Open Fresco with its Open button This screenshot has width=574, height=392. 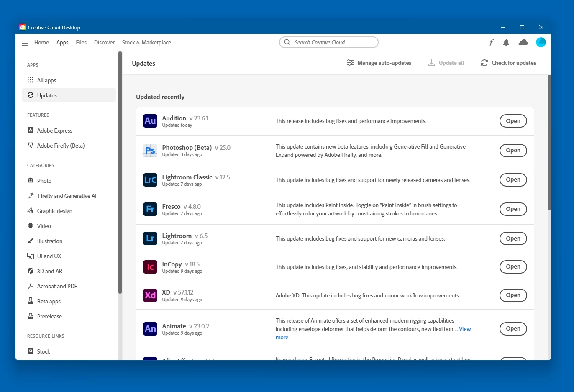coord(513,209)
